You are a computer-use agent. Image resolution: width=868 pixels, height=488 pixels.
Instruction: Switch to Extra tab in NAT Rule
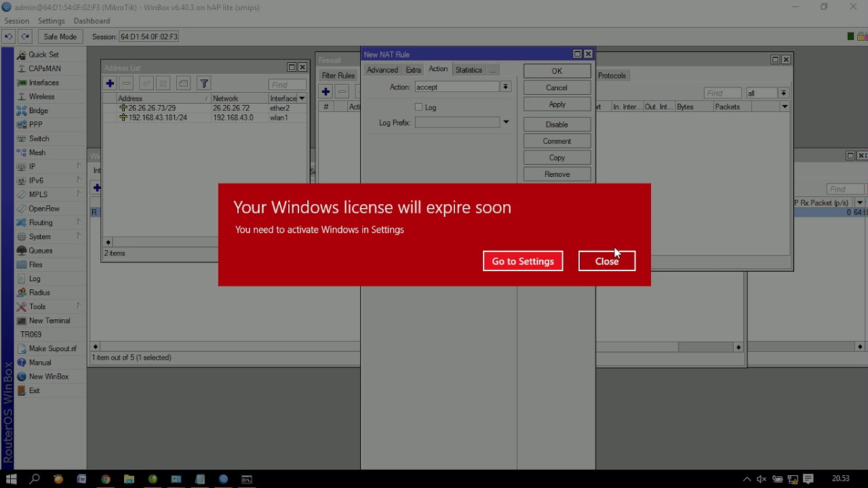tap(414, 70)
